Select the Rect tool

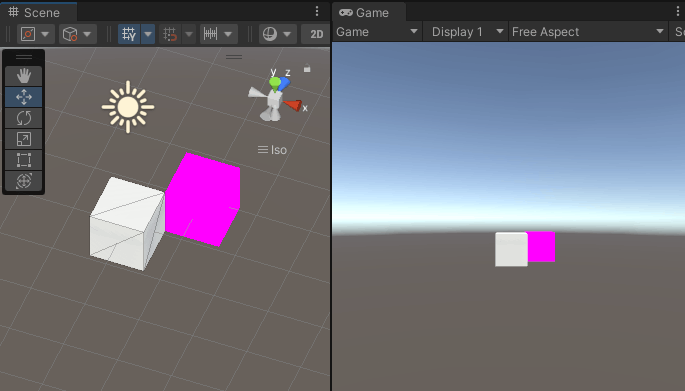[x=24, y=160]
